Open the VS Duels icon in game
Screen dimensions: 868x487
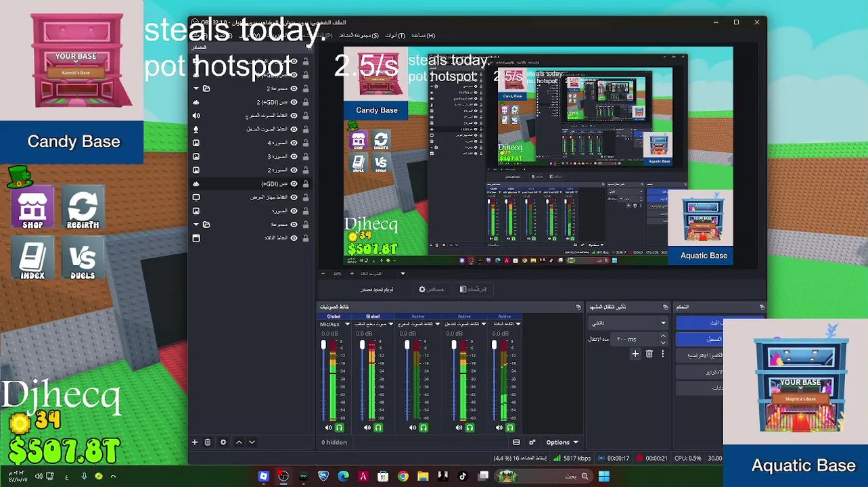[83, 258]
